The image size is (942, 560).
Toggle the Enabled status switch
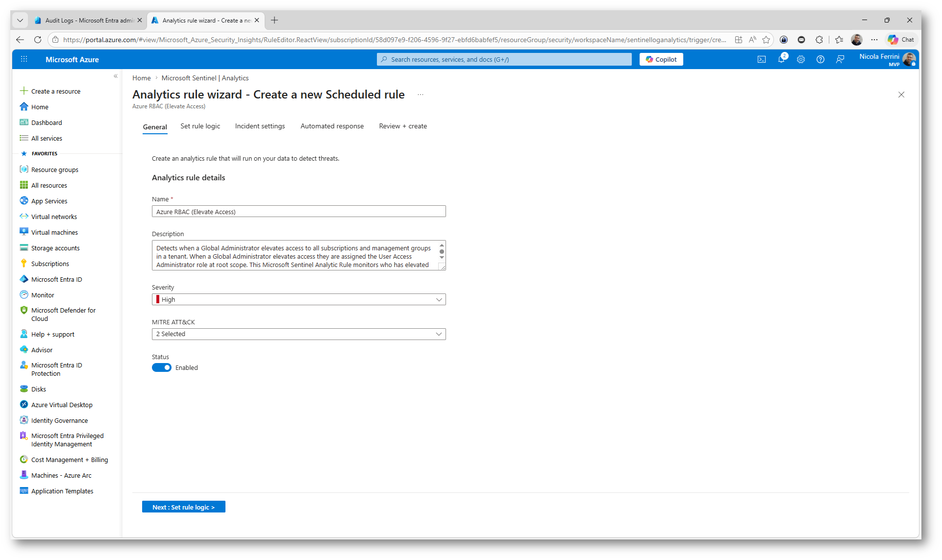coord(162,367)
